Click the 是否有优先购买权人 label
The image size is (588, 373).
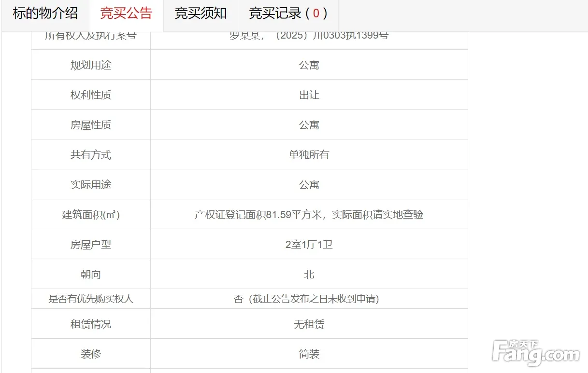(x=91, y=299)
